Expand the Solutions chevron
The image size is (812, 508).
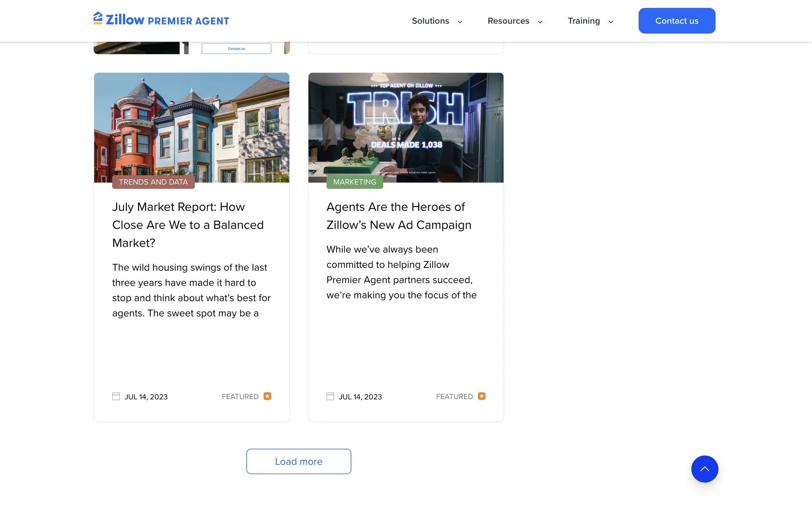460,22
